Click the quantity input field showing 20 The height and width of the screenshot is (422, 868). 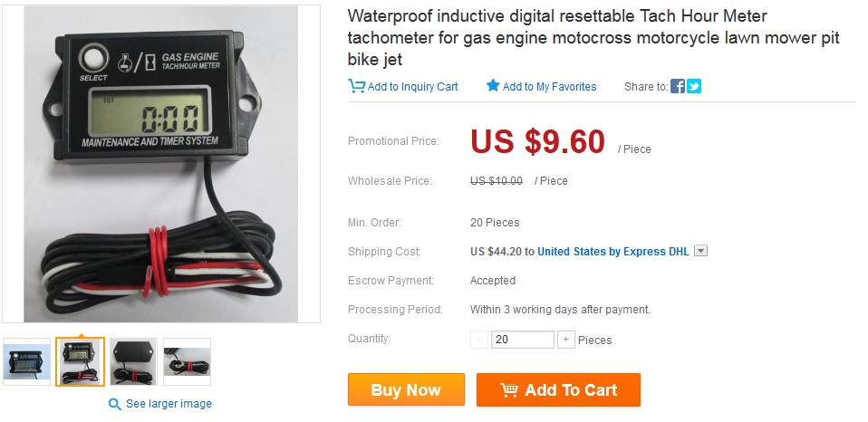522,340
